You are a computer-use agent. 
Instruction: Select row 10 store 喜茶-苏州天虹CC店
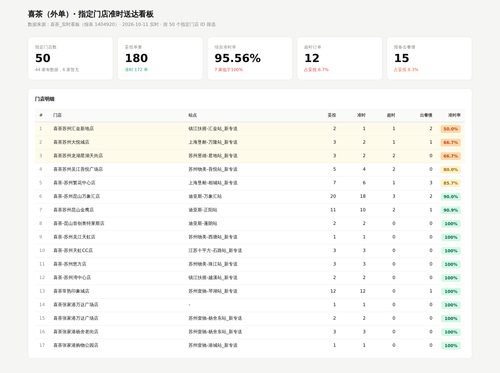[73, 250]
